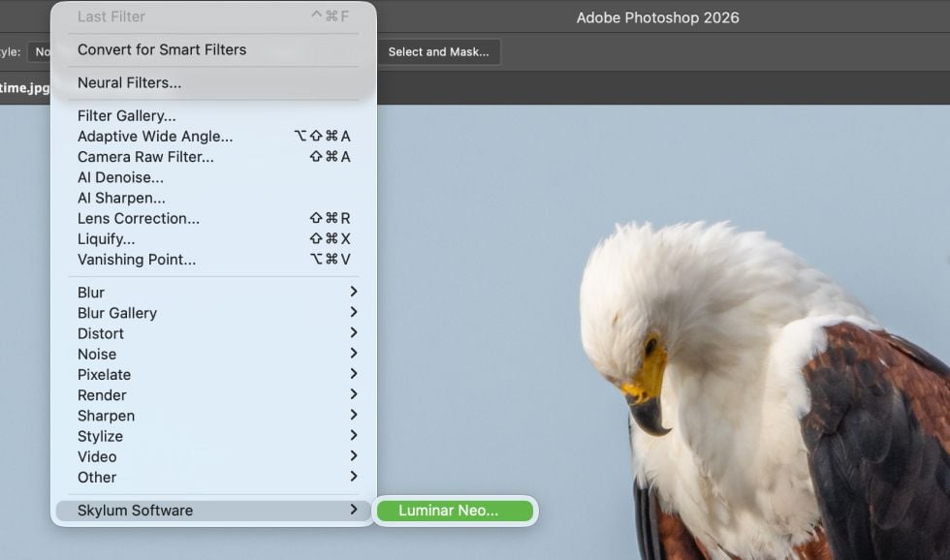Open Camera Raw Filter
This screenshot has width=950, height=560.
click(213, 157)
